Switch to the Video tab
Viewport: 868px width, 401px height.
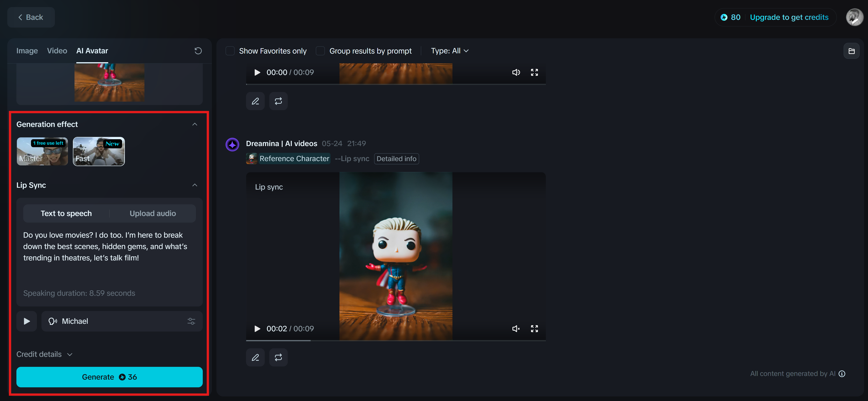point(57,51)
